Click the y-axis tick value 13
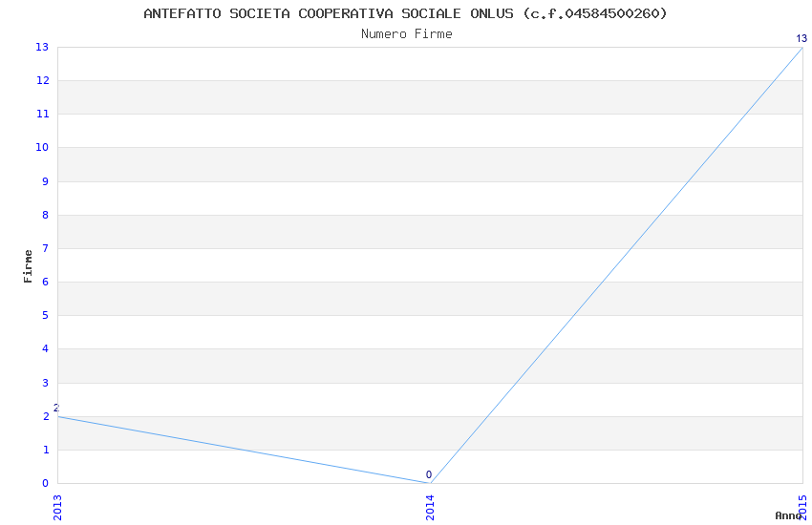 point(42,47)
